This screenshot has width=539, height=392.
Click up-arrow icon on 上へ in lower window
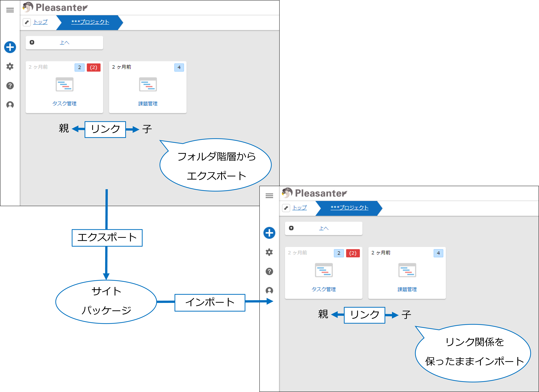coord(291,228)
